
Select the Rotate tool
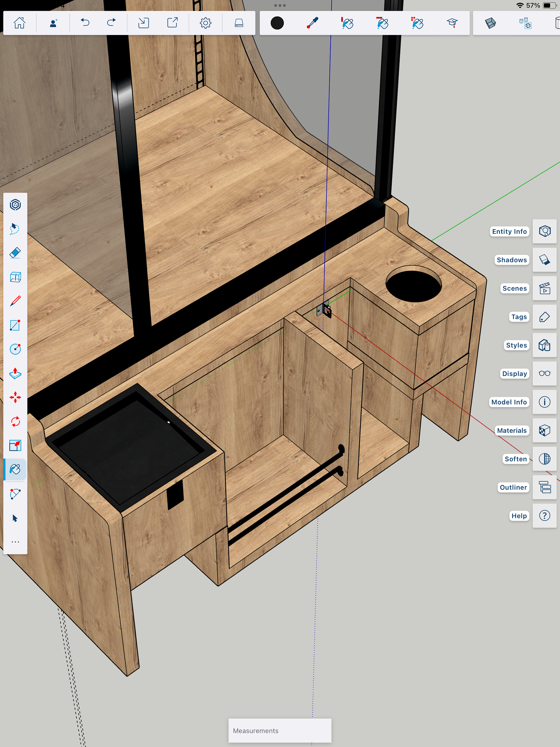click(x=15, y=421)
